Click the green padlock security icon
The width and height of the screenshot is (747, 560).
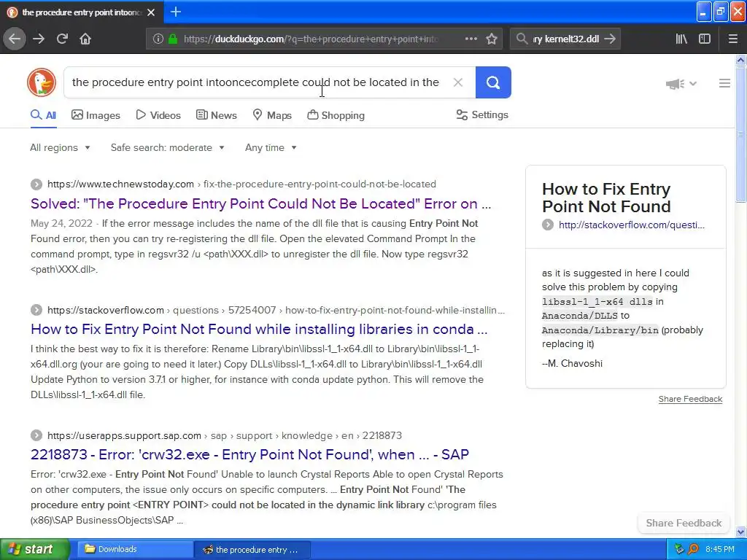tap(173, 39)
